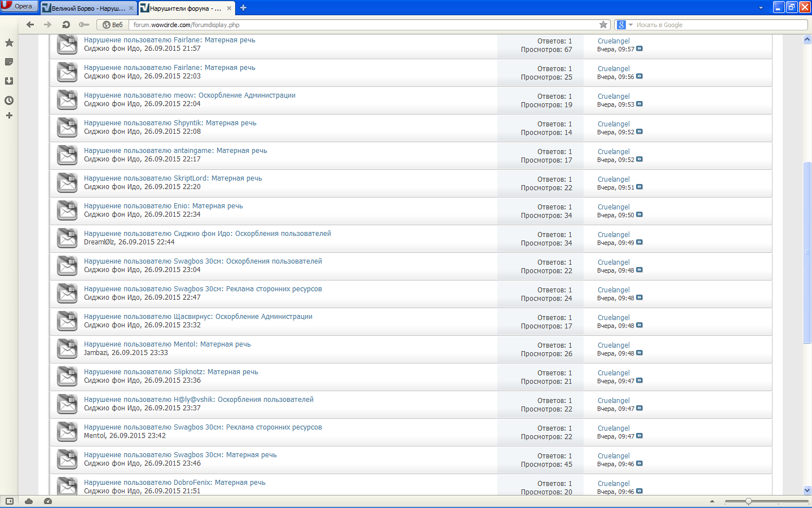Open Cruelangel profile in DobroFenix row
The image size is (812, 508).
click(614, 484)
